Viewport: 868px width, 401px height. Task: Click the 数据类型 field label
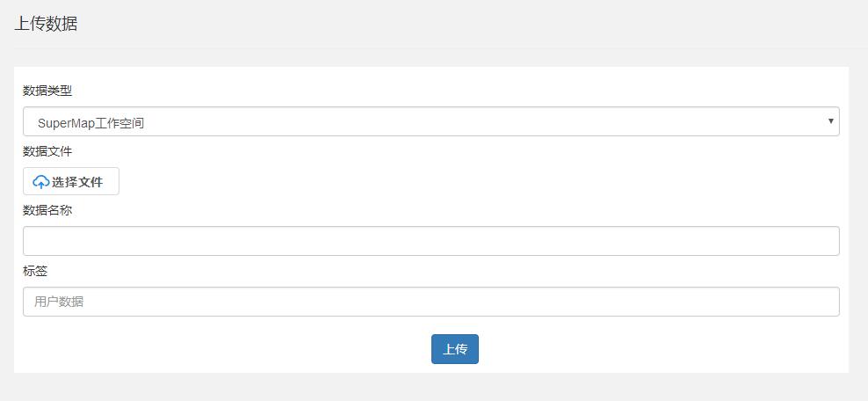coord(47,91)
